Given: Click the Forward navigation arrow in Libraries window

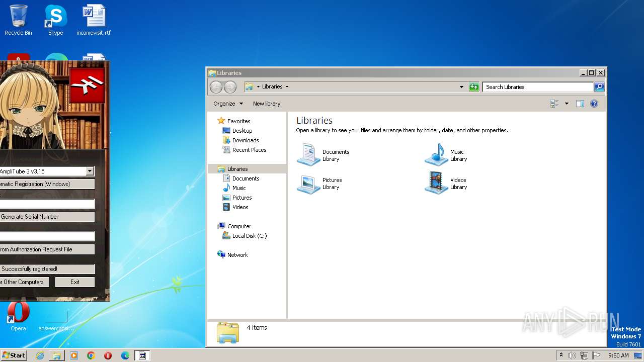Looking at the screenshot, I should tap(230, 87).
